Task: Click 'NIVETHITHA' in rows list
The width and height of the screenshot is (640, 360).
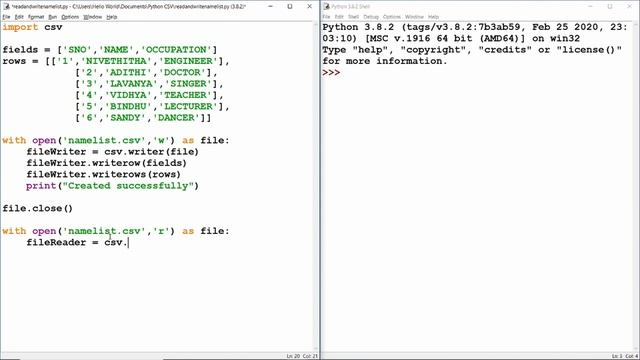Action: click(x=116, y=61)
